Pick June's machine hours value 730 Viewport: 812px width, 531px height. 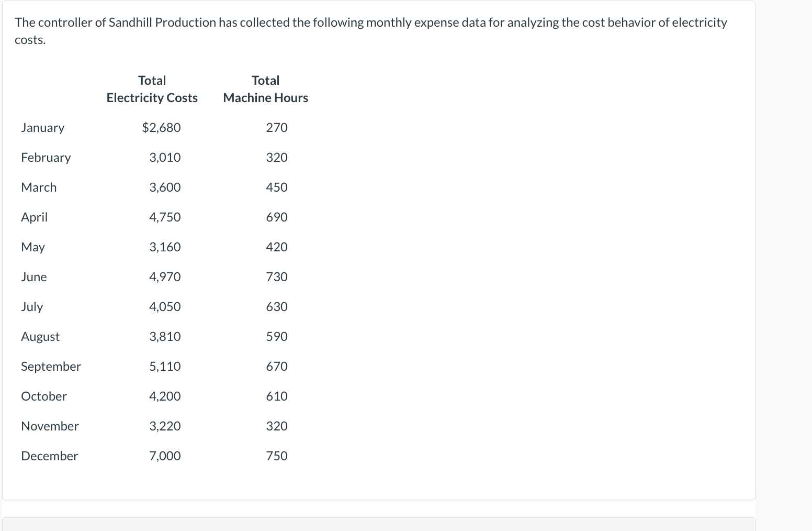click(277, 277)
